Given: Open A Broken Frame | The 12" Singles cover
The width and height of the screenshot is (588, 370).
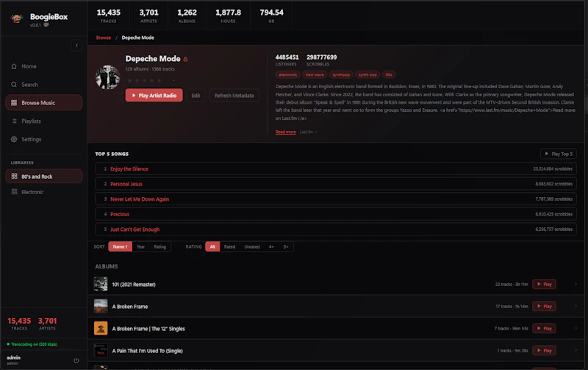Looking at the screenshot, I should (x=101, y=328).
